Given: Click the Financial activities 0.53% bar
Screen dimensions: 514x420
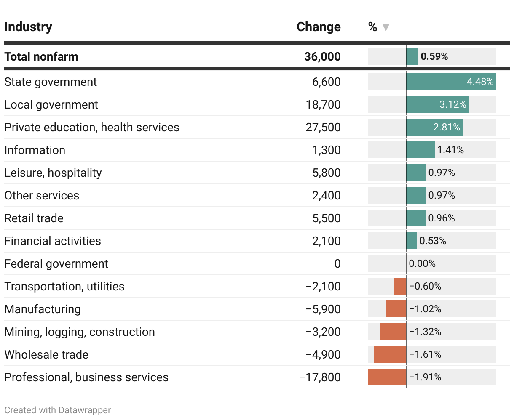Looking at the screenshot, I should coord(412,241).
